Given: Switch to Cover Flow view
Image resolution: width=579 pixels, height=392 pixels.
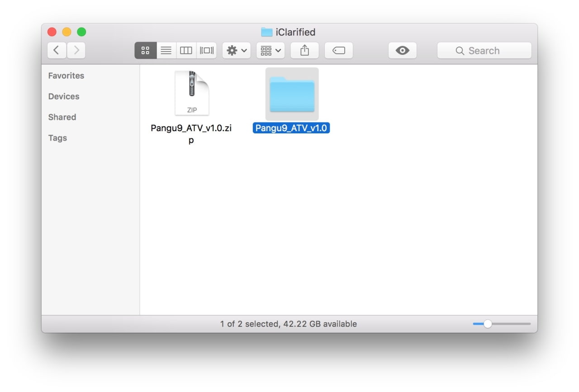Looking at the screenshot, I should [207, 51].
